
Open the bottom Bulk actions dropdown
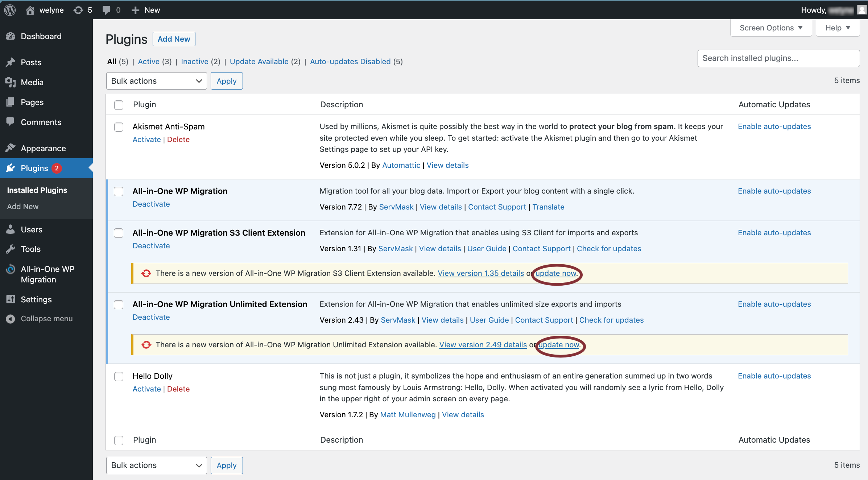pyautogui.click(x=156, y=465)
